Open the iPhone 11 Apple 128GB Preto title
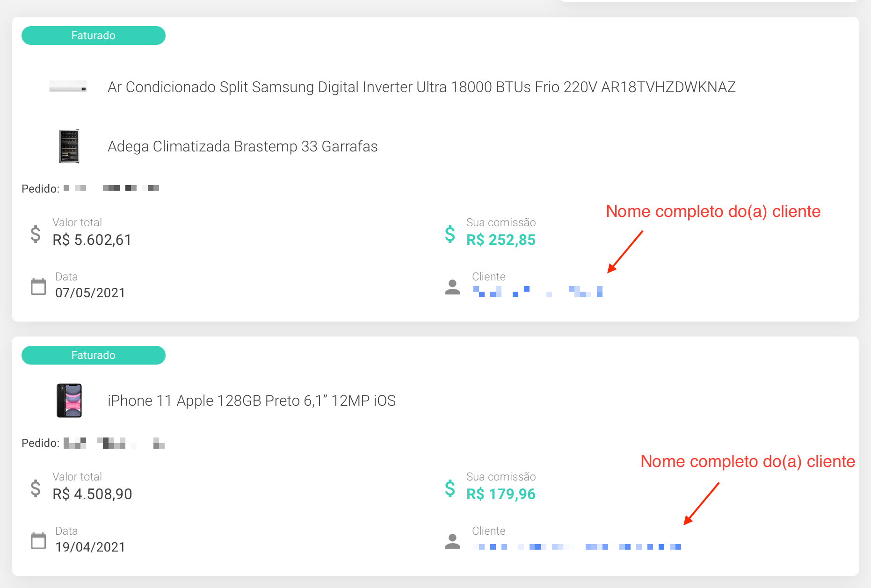871x588 pixels. tap(252, 401)
